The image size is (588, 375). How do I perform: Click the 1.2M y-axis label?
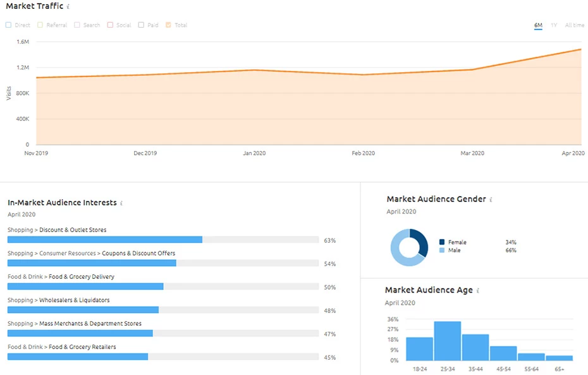(23, 68)
